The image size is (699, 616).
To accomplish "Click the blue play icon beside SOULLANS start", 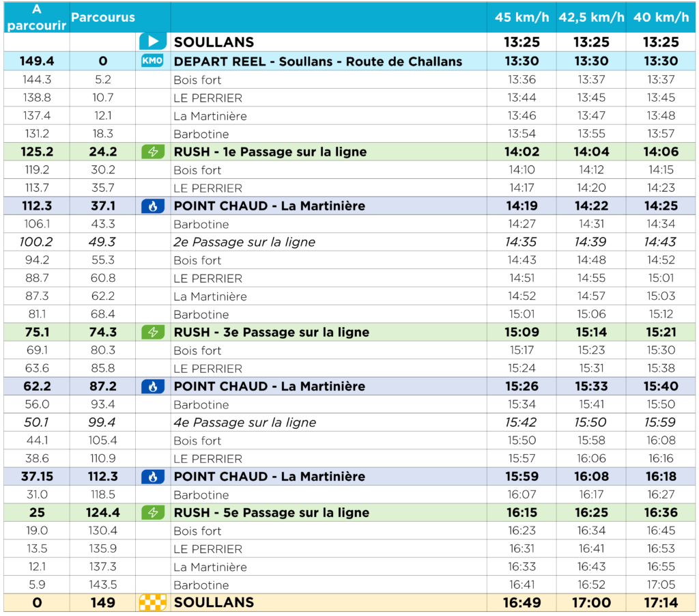I will (x=153, y=42).
